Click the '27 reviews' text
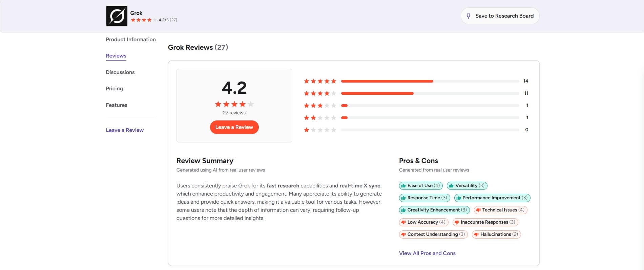The height and width of the screenshot is (270, 644). 234,113
